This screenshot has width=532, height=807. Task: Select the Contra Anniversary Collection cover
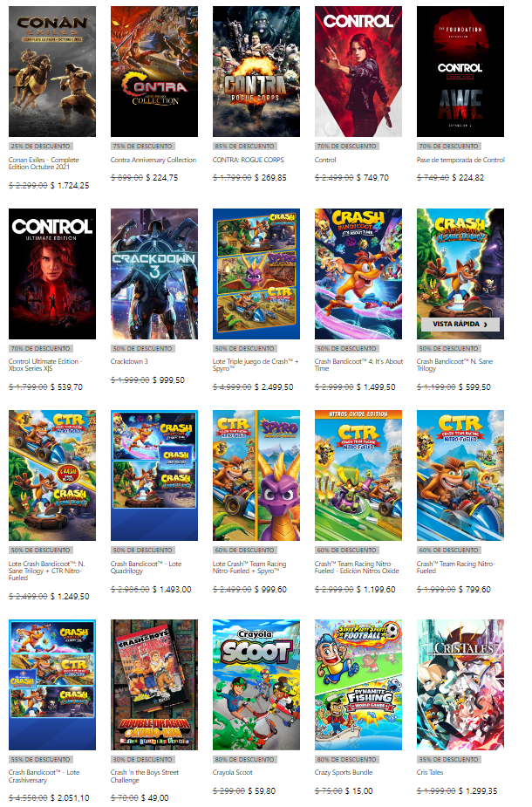point(154,72)
